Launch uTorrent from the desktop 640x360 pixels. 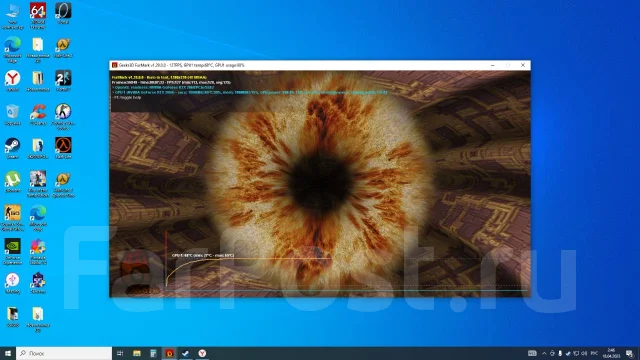(x=13, y=182)
